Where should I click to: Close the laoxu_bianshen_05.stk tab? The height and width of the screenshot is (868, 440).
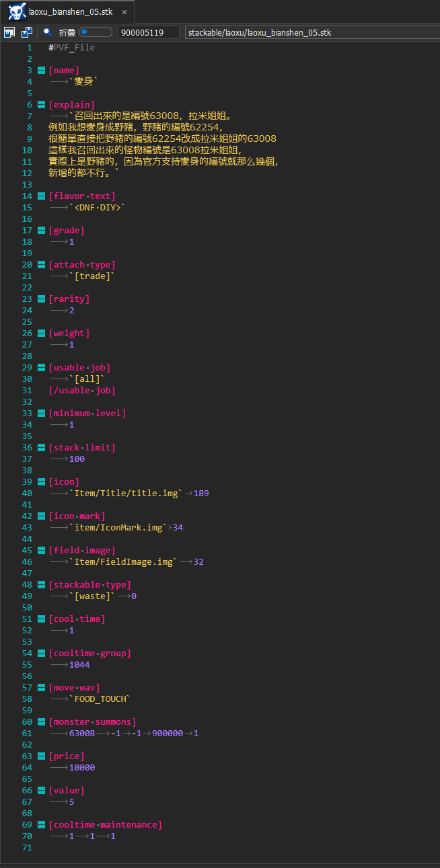[x=124, y=12]
